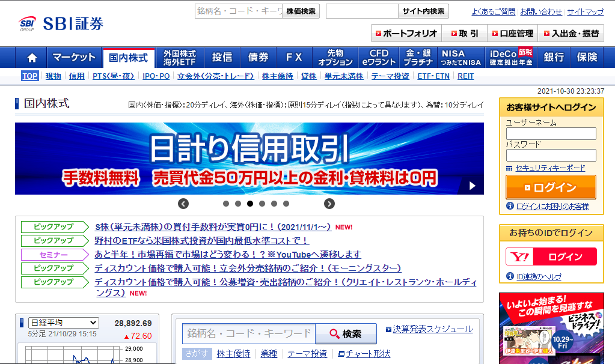Image resolution: width=615 pixels, height=364 pixels.
Task: Click the サイト内検索 button
Action: (x=423, y=11)
